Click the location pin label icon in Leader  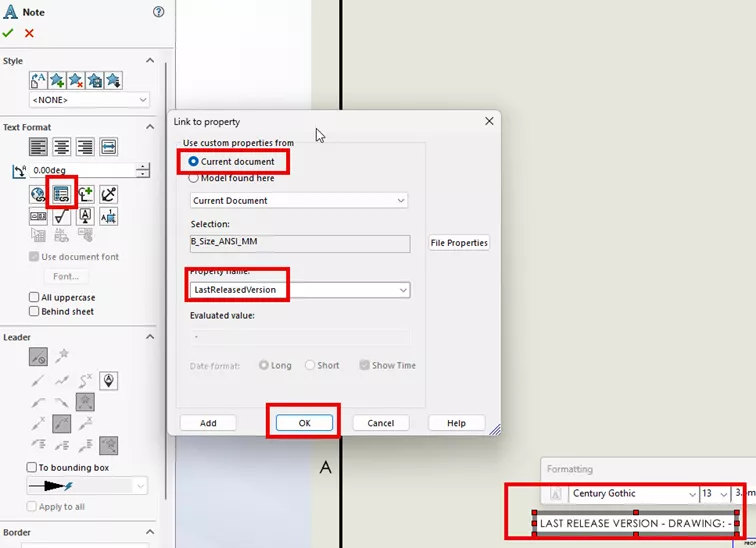(108, 381)
